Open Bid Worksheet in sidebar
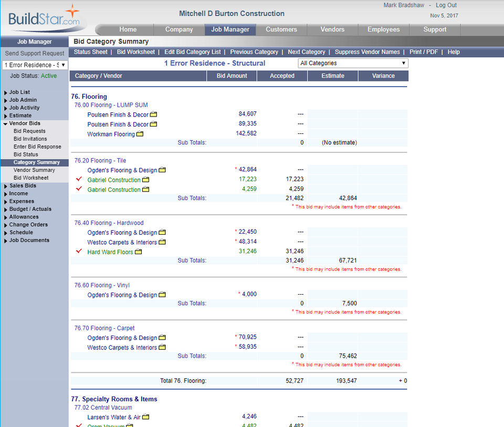This screenshot has height=427, width=504. click(x=31, y=178)
